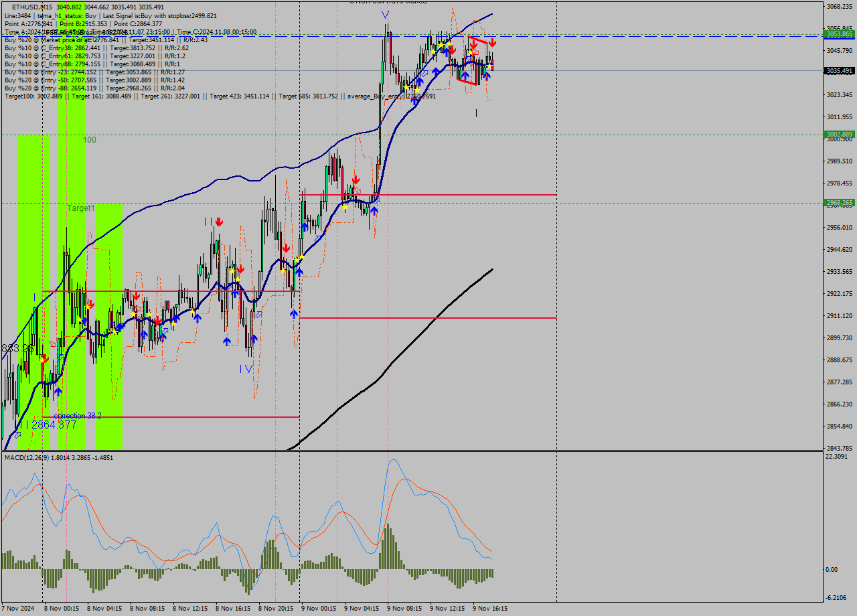The height and width of the screenshot is (616, 857).
Task: Click the 2989.510 price scale value
Action: (x=839, y=161)
